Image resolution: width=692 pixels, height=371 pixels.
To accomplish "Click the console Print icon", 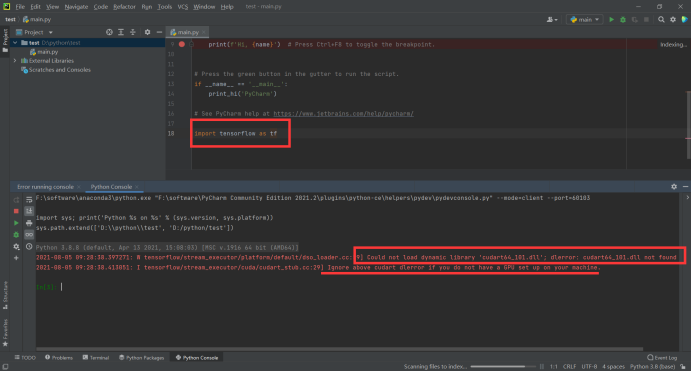I will (29, 223).
